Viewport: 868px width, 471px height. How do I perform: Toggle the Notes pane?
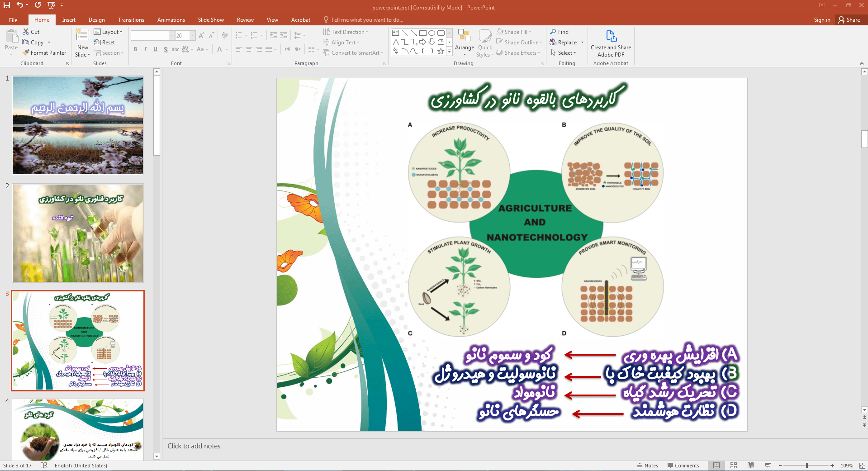point(647,466)
